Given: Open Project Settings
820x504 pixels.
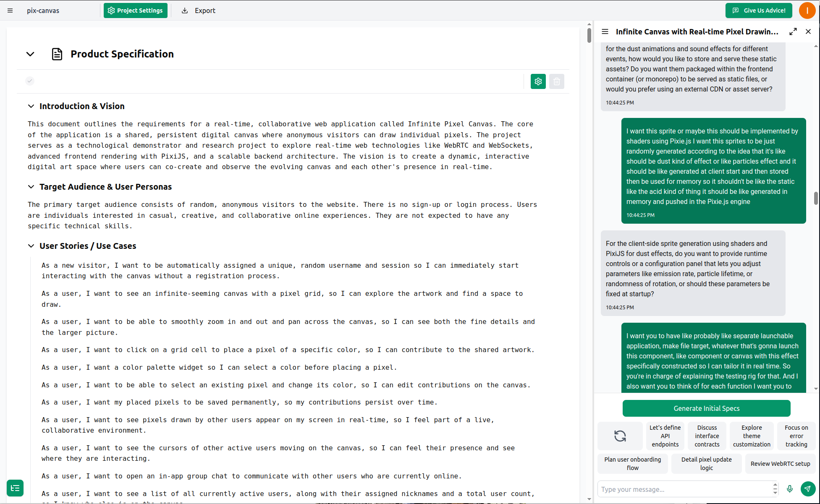Looking at the screenshot, I should coord(135,10).
